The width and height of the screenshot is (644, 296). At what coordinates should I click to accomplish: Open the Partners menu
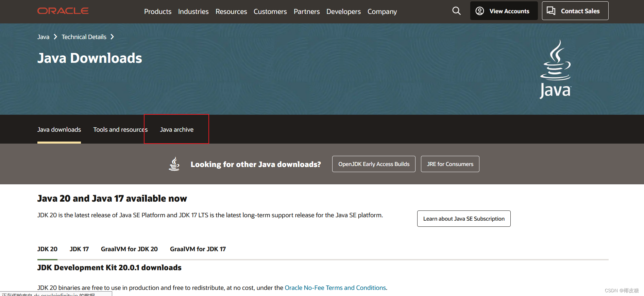307,12
